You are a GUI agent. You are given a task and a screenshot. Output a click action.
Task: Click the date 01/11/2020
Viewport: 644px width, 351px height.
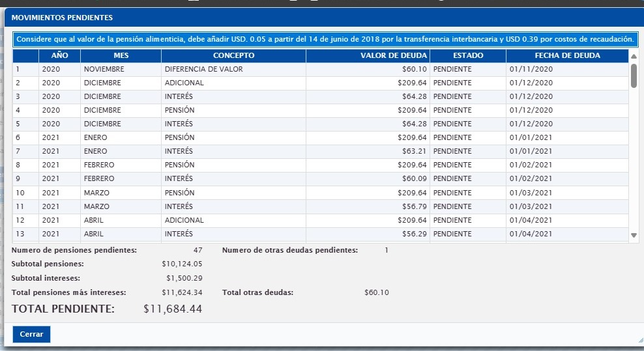coord(531,69)
